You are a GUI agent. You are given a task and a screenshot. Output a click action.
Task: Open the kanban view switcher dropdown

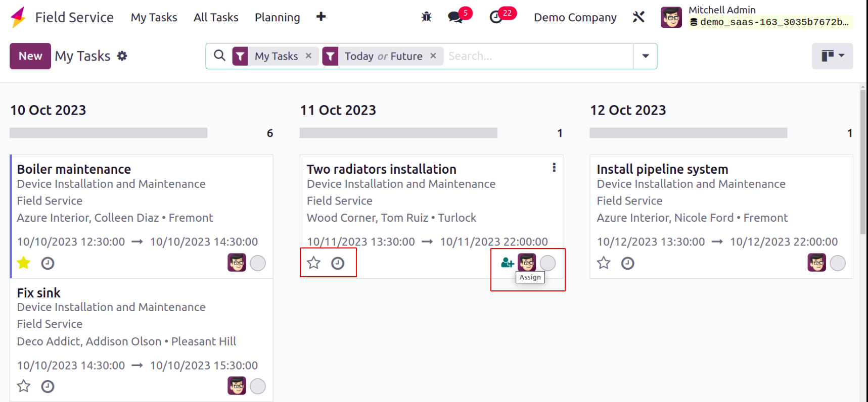pyautogui.click(x=833, y=56)
